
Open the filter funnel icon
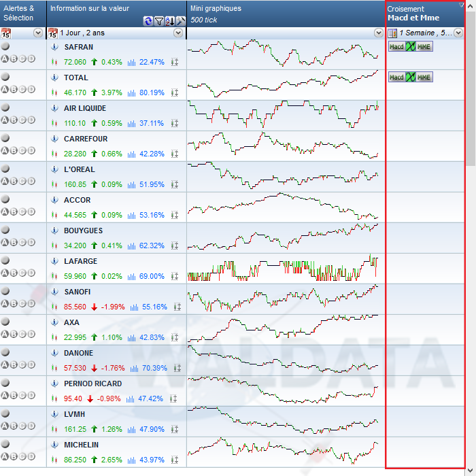[158, 21]
